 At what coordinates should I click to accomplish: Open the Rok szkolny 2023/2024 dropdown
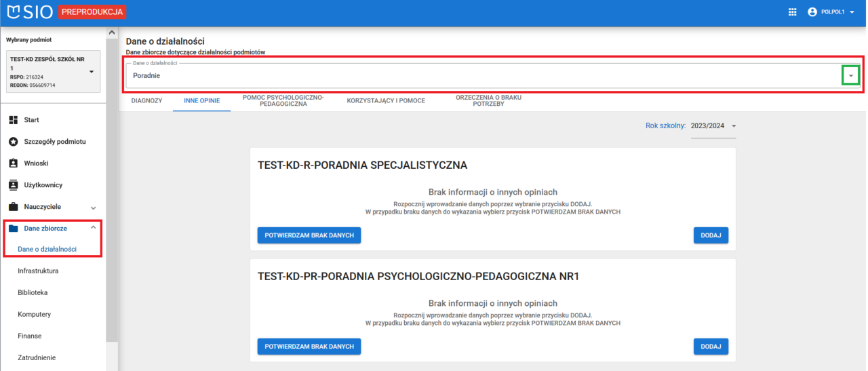coord(733,126)
